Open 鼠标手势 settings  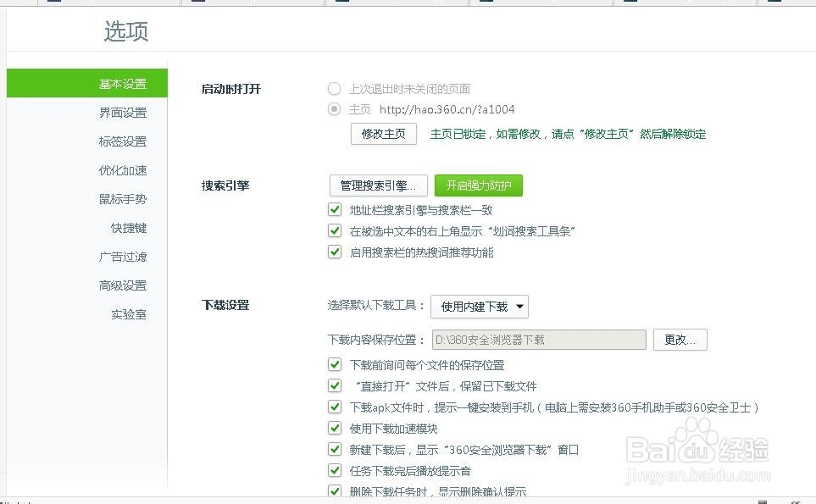pyautogui.click(x=123, y=199)
